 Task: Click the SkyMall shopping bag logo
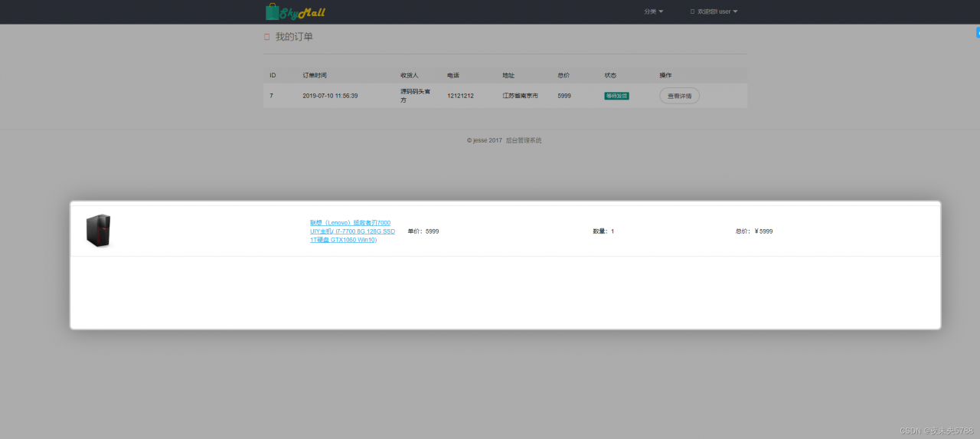[296, 11]
